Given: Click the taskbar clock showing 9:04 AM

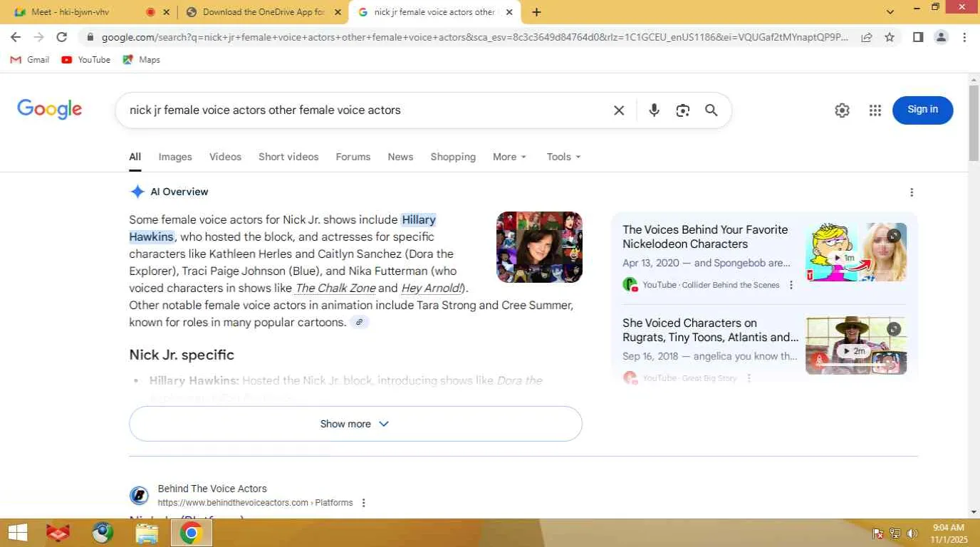Looking at the screenshot, I should (x=949, y=533).
